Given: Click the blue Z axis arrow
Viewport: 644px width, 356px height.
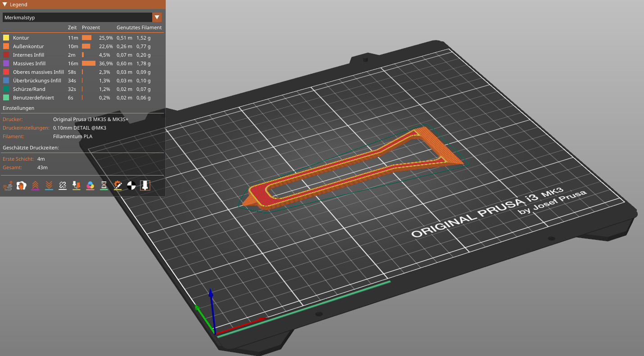Looking at the screenshot, I should pyautogui.click(x=211, y=310).
